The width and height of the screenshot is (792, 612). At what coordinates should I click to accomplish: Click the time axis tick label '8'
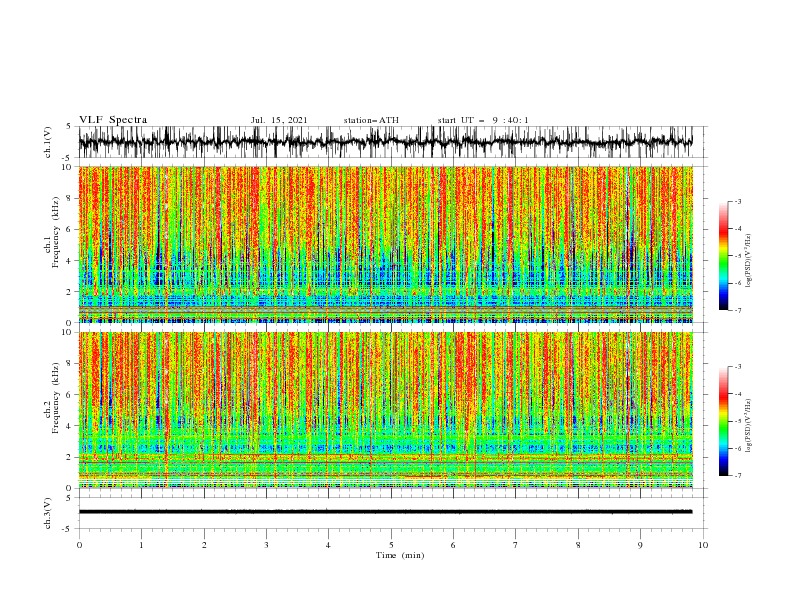point(578,545)
